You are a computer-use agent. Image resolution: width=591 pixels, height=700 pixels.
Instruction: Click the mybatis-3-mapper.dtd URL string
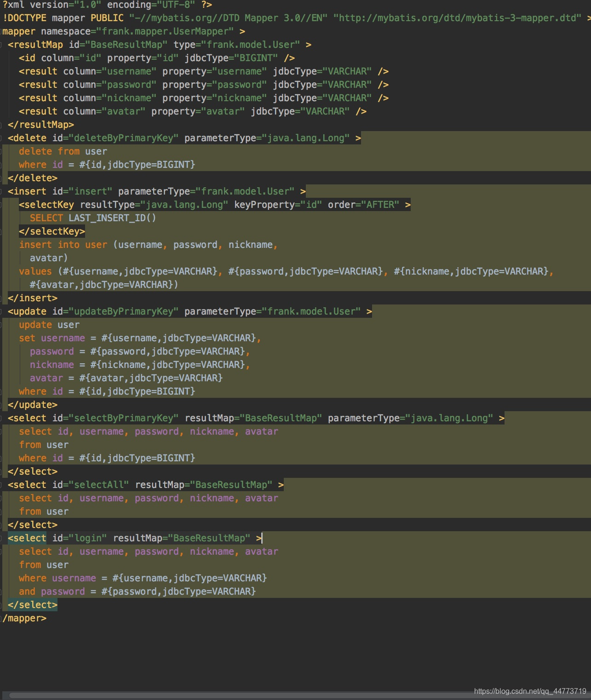pyautogui.click(x=457, y=18)
